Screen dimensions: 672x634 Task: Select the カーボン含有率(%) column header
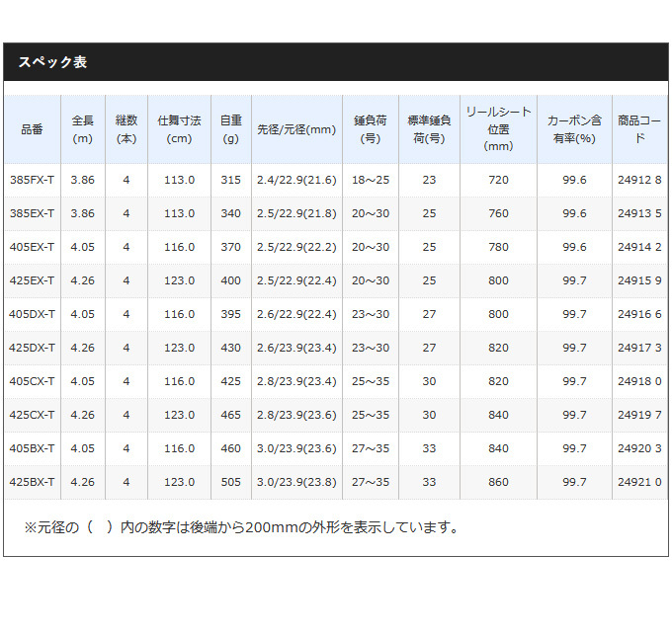pyautogui.click(x=574, y=129)
